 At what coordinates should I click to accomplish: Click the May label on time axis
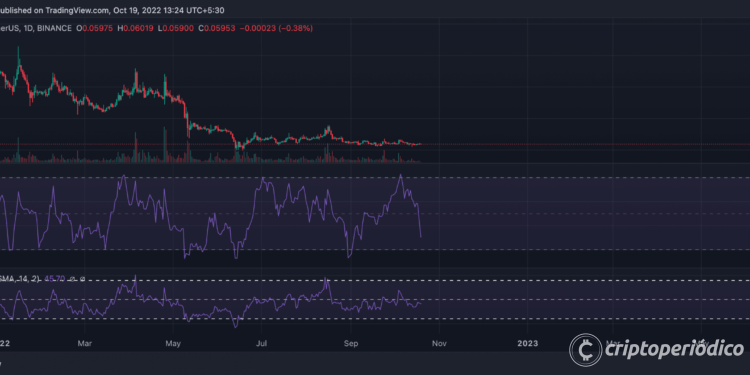pos(173,343)
